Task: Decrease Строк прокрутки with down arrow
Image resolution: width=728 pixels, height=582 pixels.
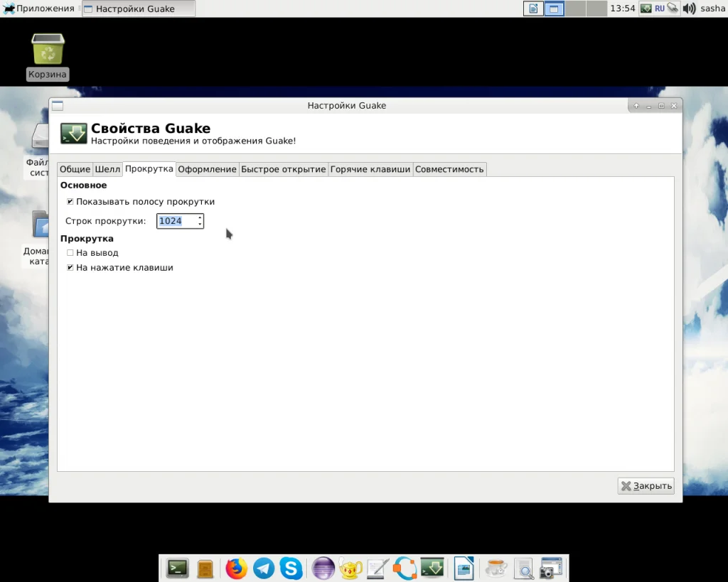Action: [x=200, y=224]
